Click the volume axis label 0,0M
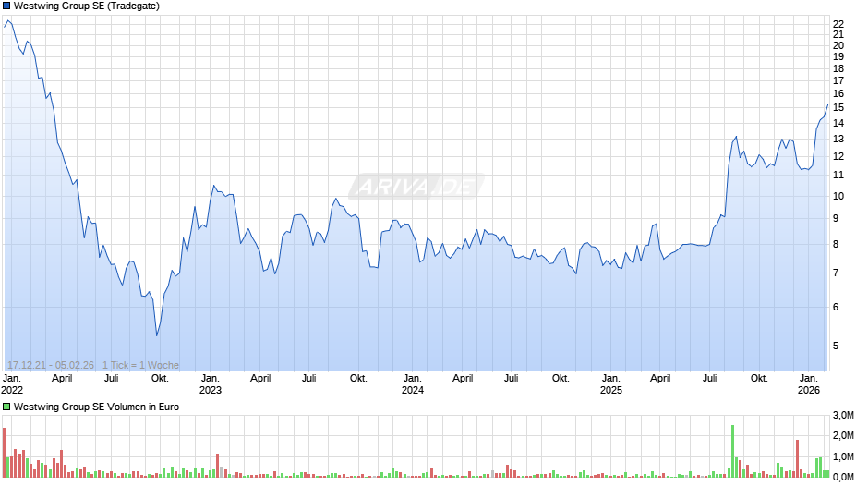Image resolution: width=868 pixels, height=486 pixels. pos(843,477)
